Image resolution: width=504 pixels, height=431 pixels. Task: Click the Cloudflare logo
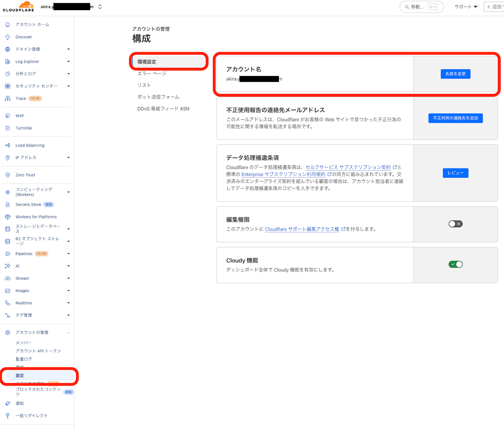18,6
